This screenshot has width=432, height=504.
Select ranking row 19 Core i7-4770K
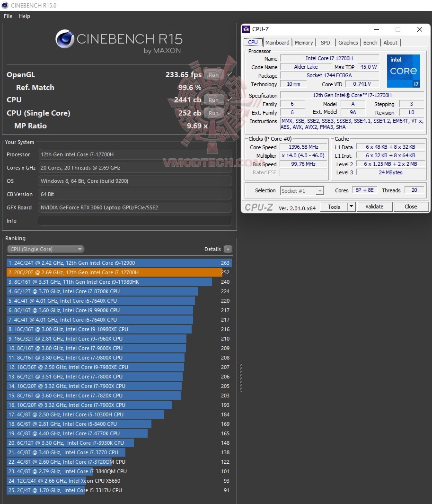coord(119,433)
